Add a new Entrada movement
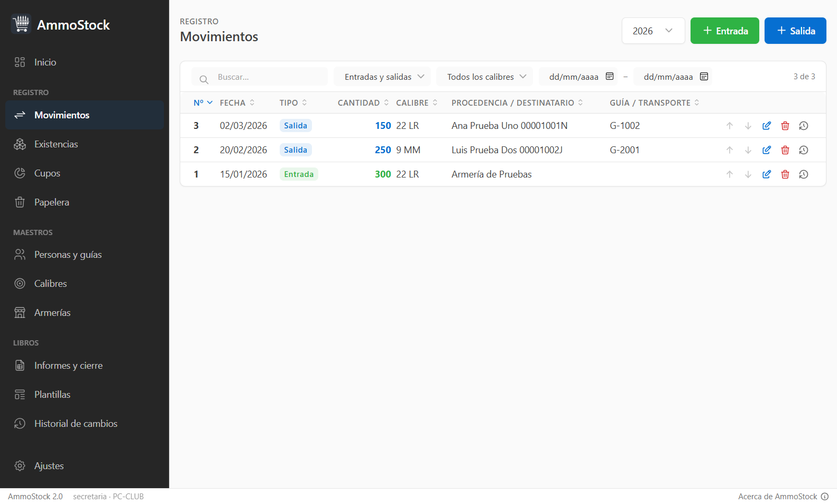The width and height of the screenshot is (837, 504). (725, 31)
